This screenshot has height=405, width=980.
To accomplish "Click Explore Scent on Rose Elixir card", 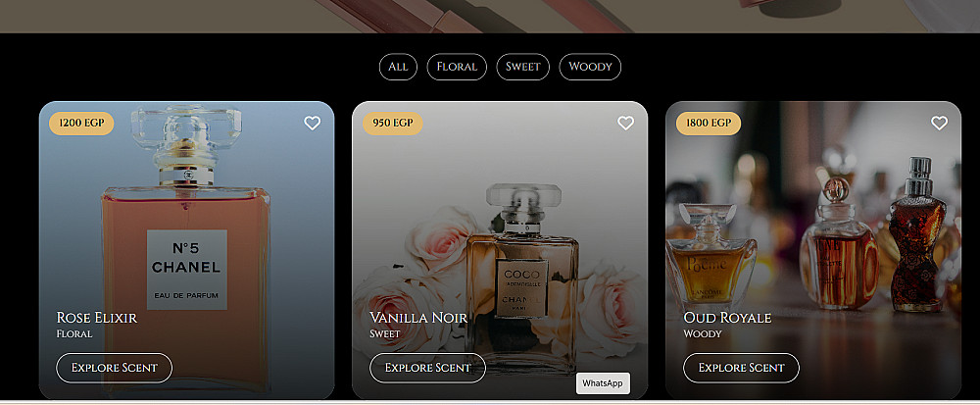I will 115,368.
